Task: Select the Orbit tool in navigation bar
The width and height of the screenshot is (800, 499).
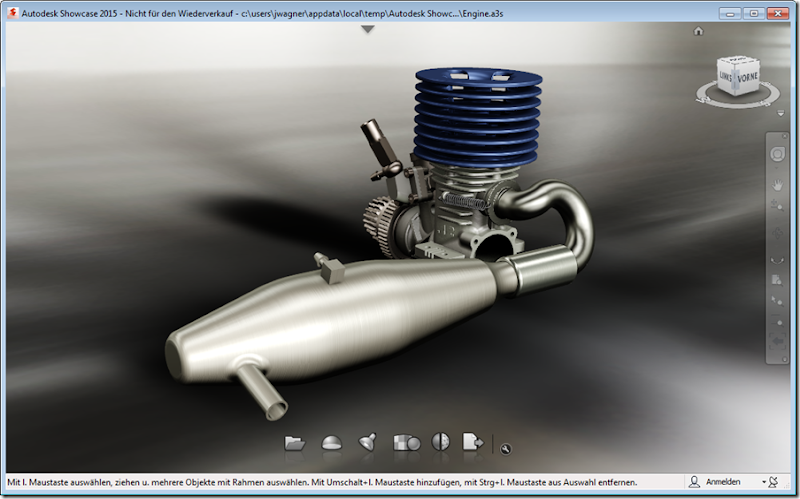Action: click(777, 234)
